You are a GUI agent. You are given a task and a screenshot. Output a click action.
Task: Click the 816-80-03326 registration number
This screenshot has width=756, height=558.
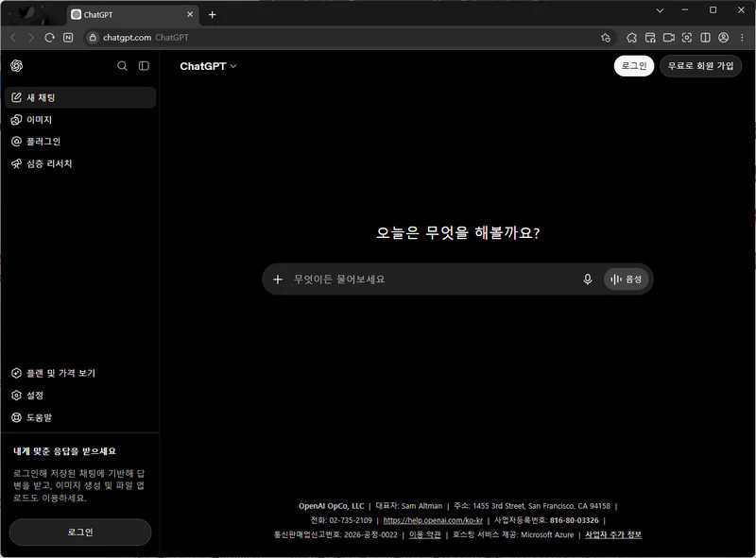pos(575,520)
